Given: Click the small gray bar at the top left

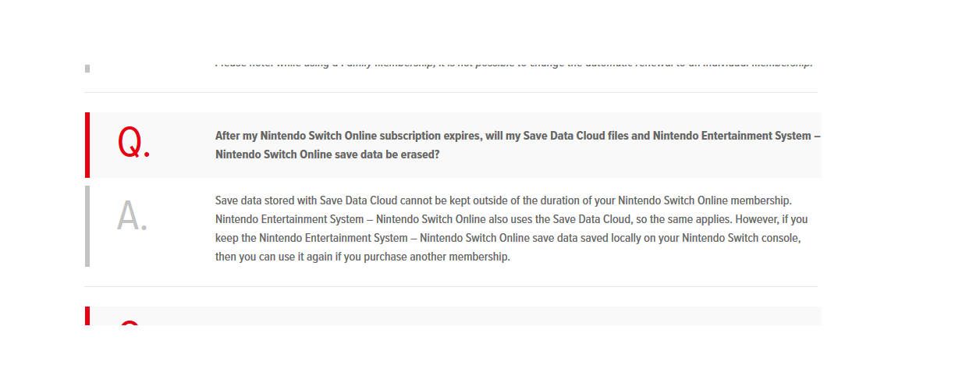Looking at the screenshot, I should tap(87, 69).
